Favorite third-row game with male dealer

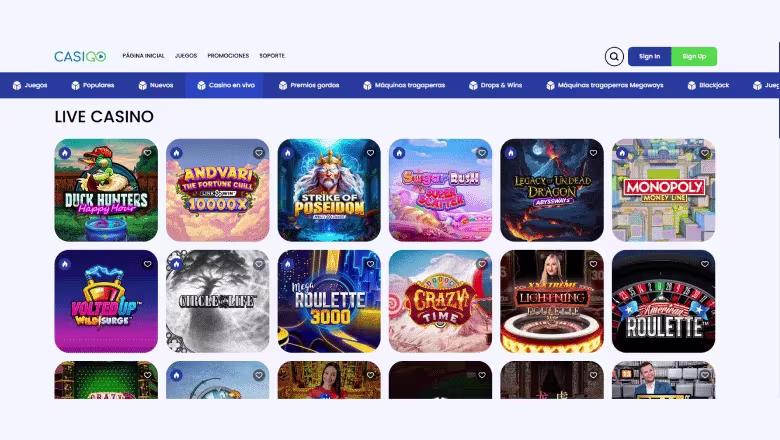coord(704,375)
